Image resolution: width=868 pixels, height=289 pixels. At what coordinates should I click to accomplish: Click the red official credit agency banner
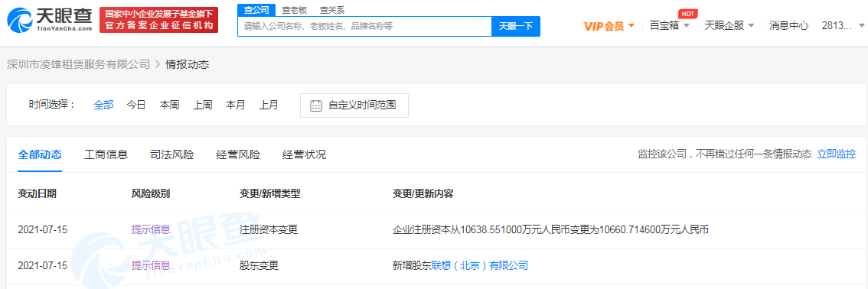[159, 21]
